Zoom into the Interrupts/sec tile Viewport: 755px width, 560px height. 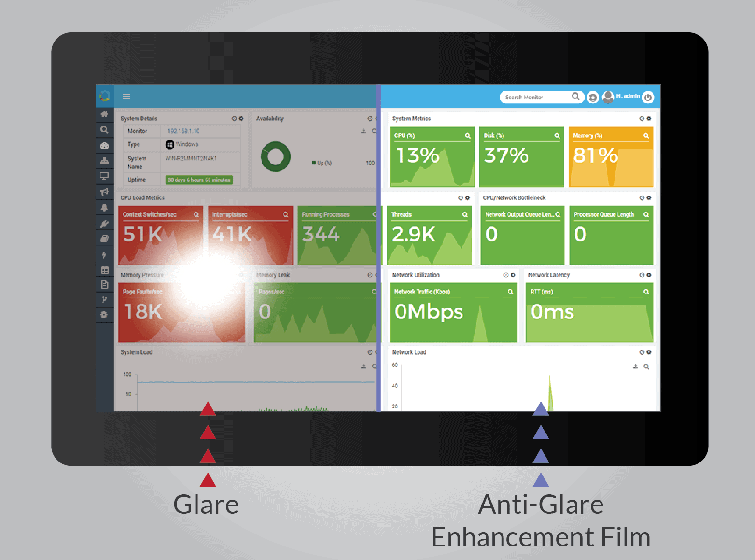click(285, 215)
